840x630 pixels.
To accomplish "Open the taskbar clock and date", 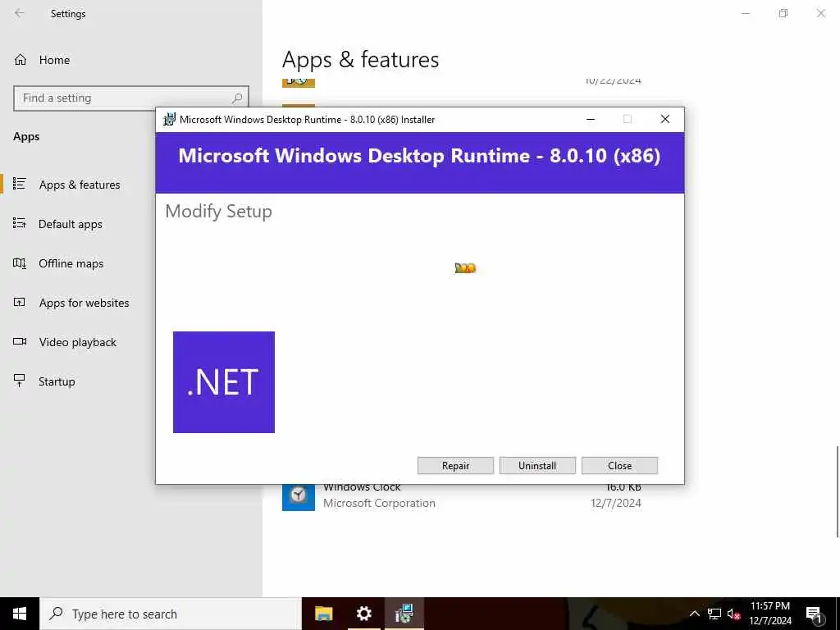I will click(x=769, y=614).
